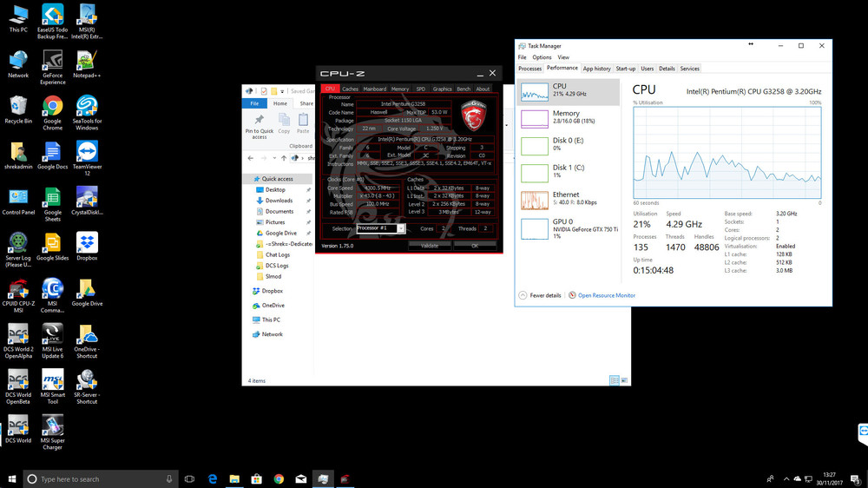Open MSI Live Update 6 icon
The width and height of the screenshot is (868, 488).
tap(53, 341)
